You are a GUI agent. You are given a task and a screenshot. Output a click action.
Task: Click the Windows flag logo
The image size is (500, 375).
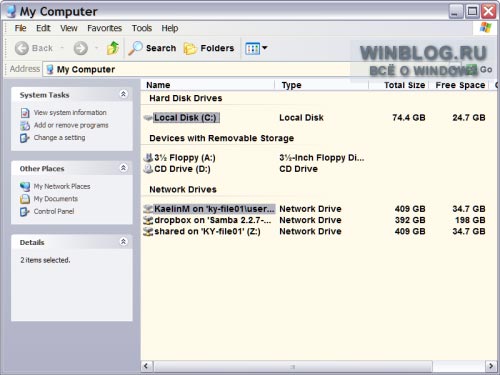pos(485,28)
